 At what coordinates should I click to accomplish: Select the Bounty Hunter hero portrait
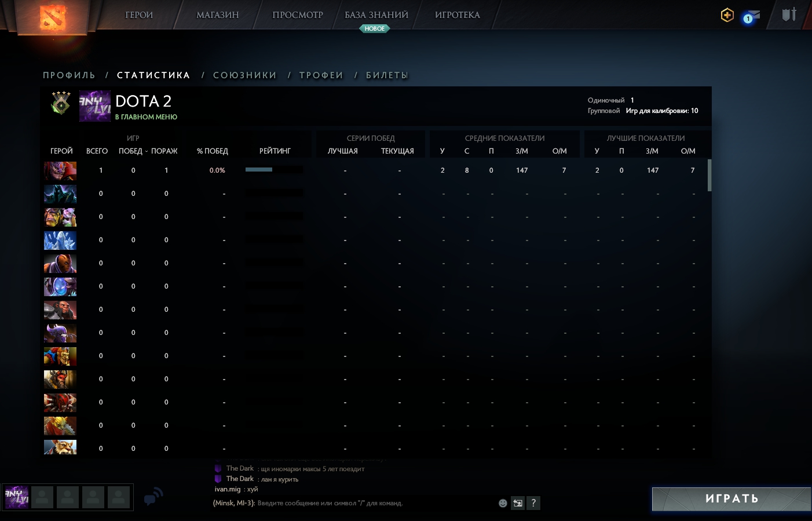click(x=60, y=426)
